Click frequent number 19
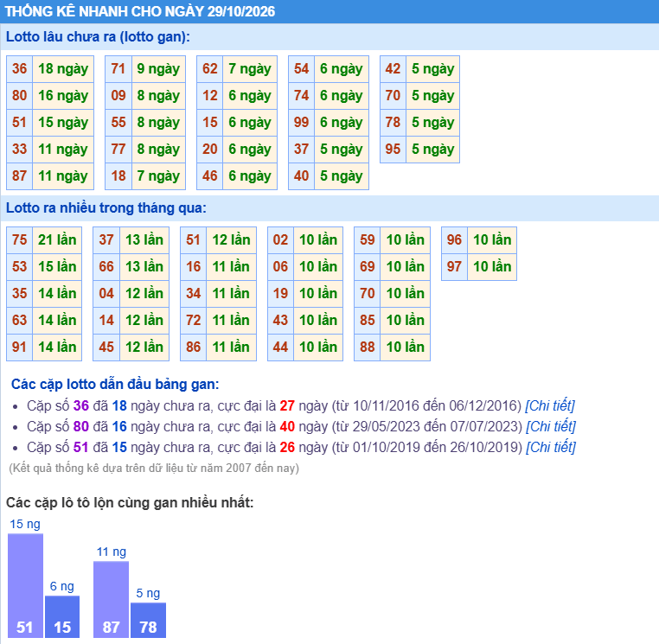 click(281, 294)
